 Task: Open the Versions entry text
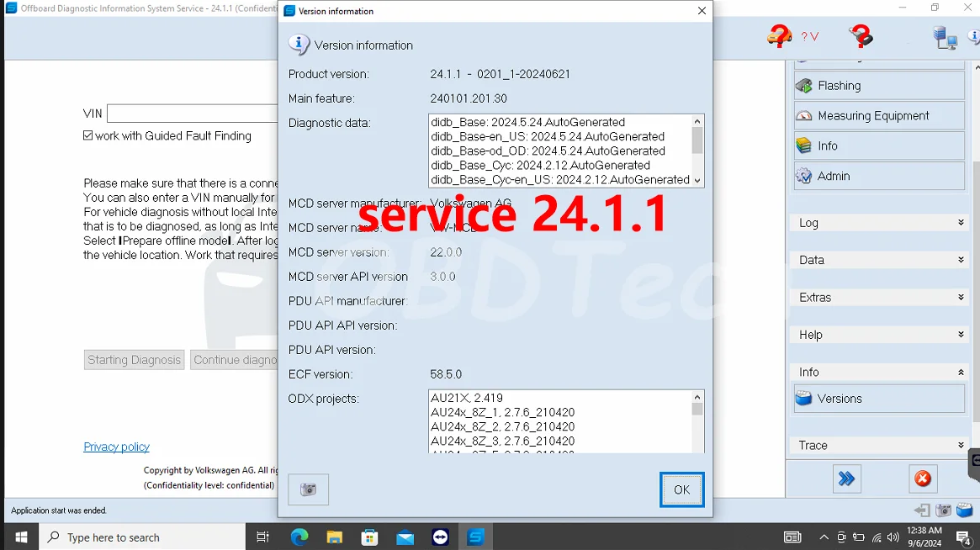tap(840, 399)
